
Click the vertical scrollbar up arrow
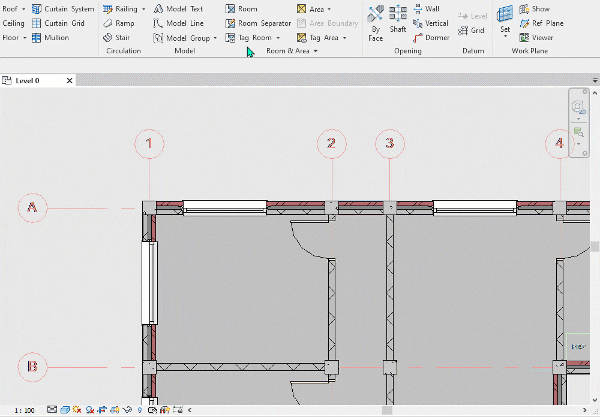click(595, 93)
